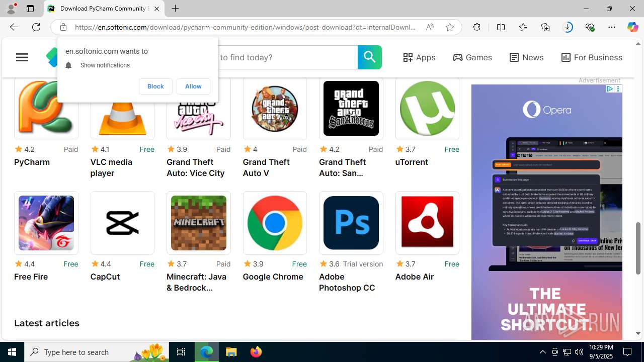Screen dimensions: 644x362
Task: Open the VLC media player title link
Action: [x=111, y=167]
